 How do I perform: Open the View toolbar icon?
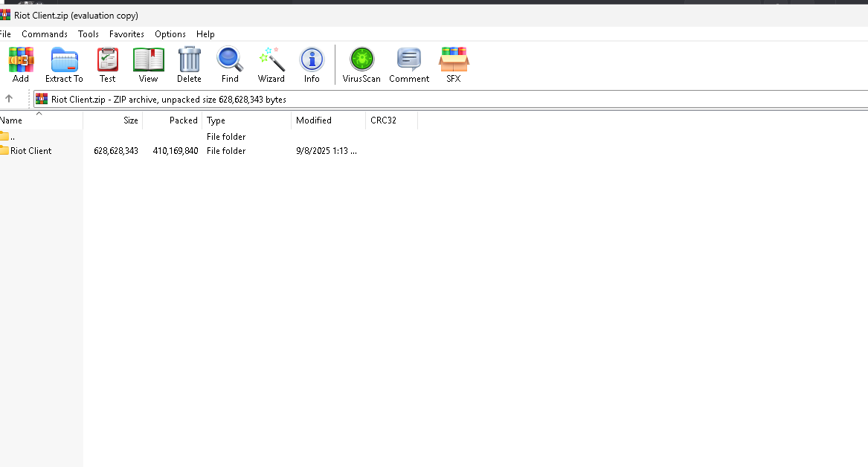coord(148,64)
